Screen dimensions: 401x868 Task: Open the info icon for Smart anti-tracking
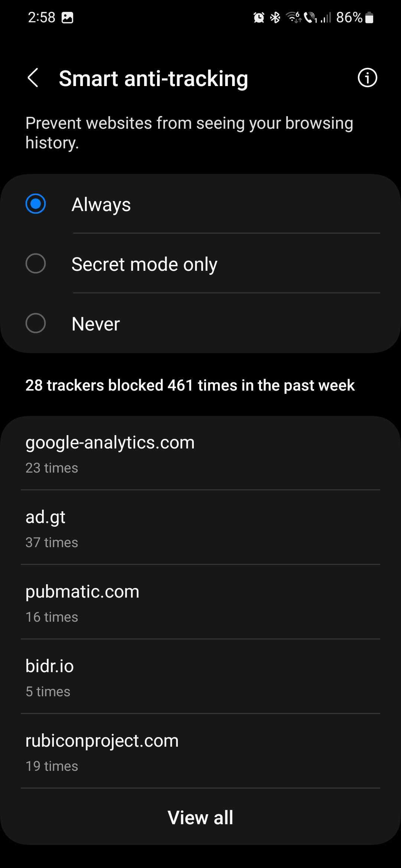[x=367, y=78]
